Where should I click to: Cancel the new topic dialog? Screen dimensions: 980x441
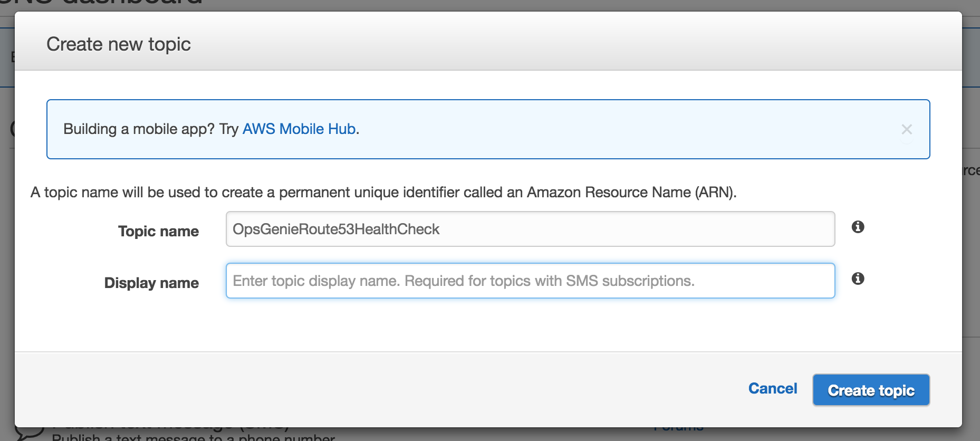[773, 389]
